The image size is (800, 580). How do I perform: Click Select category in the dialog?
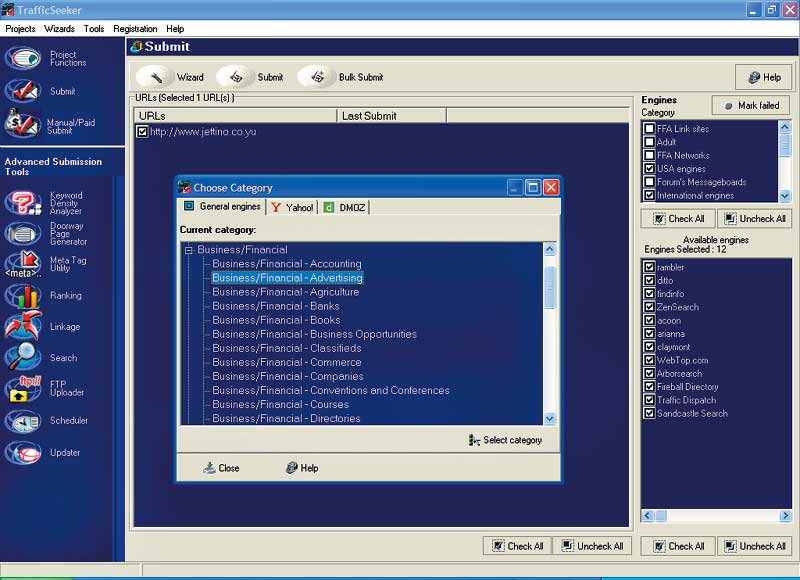(x=505, y=440)
